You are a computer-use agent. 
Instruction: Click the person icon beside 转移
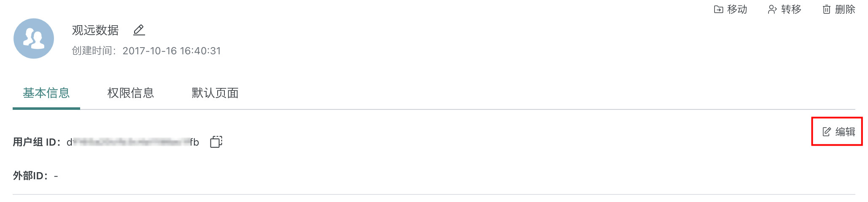[x=772, y=9]
